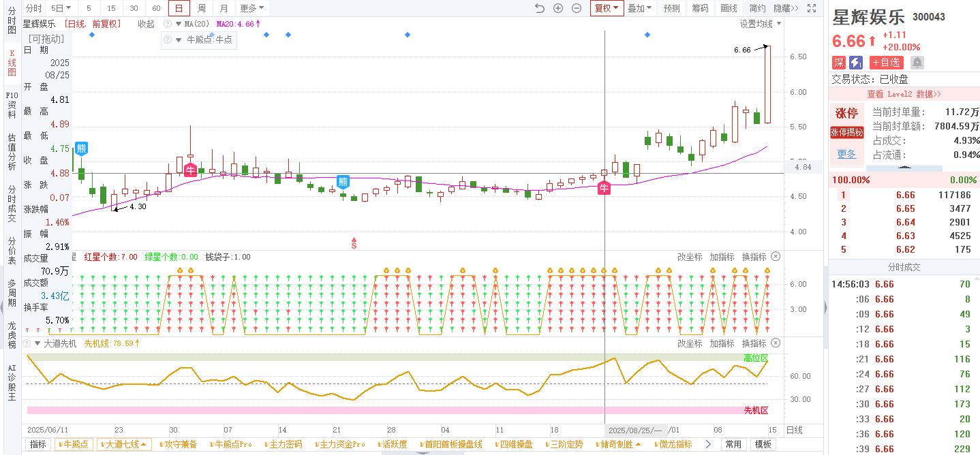Viewport: 980px width, 455px height.
Task: Click the blue lightning trade icon
Action: pos(856,63)
